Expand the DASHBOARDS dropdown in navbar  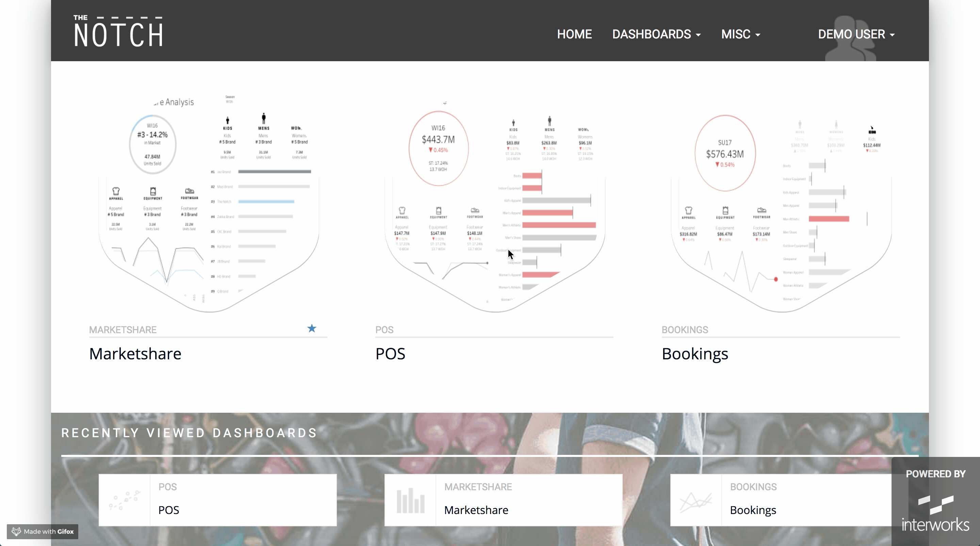pos(656,34)
